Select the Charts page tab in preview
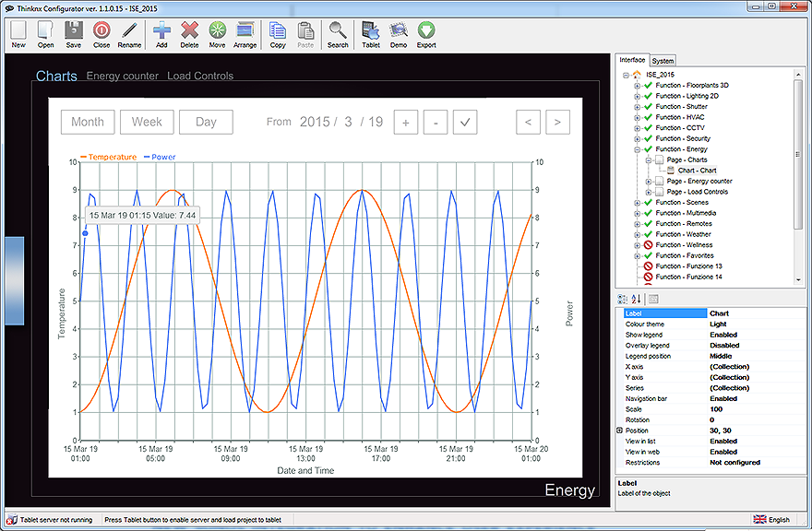The height and width of the screenshot is (531, 812). pos(56,77)
